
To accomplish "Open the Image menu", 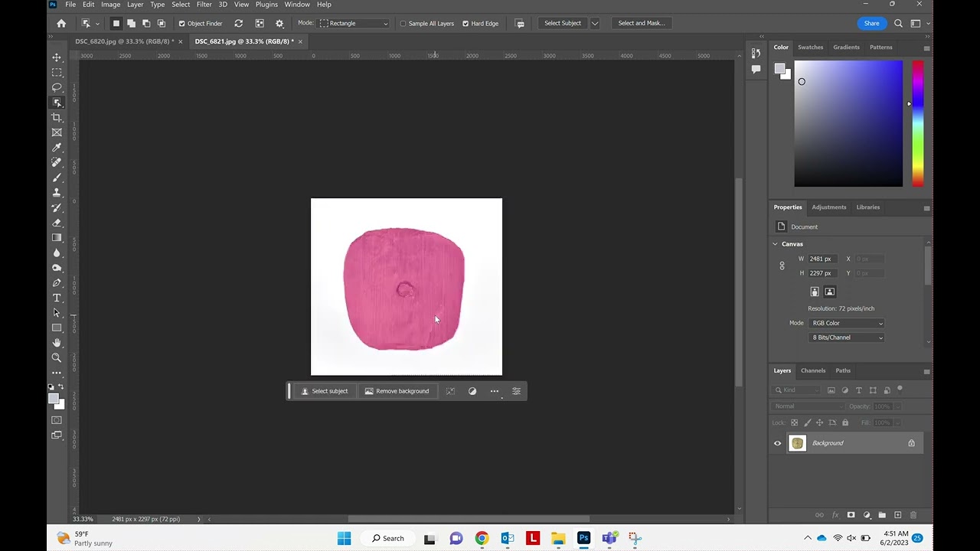I will pos(110,5).
